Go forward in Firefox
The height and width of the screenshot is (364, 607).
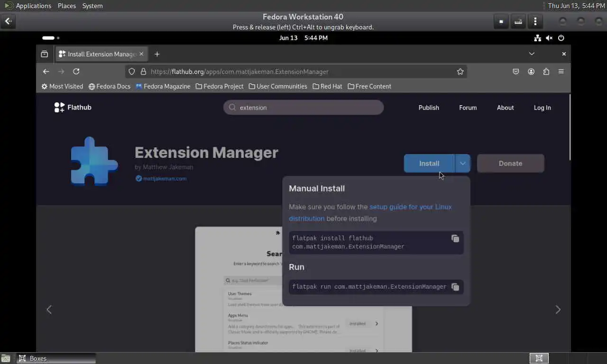coord(61,72)
